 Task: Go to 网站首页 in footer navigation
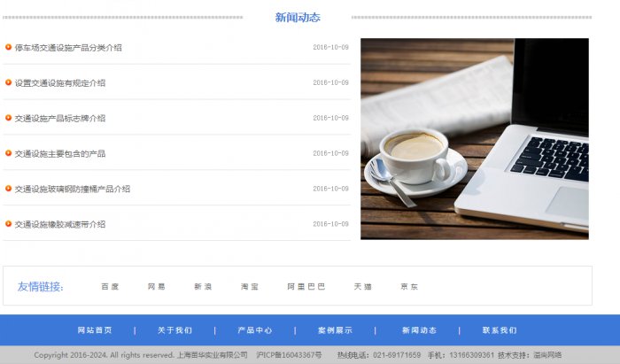[95, 330]
